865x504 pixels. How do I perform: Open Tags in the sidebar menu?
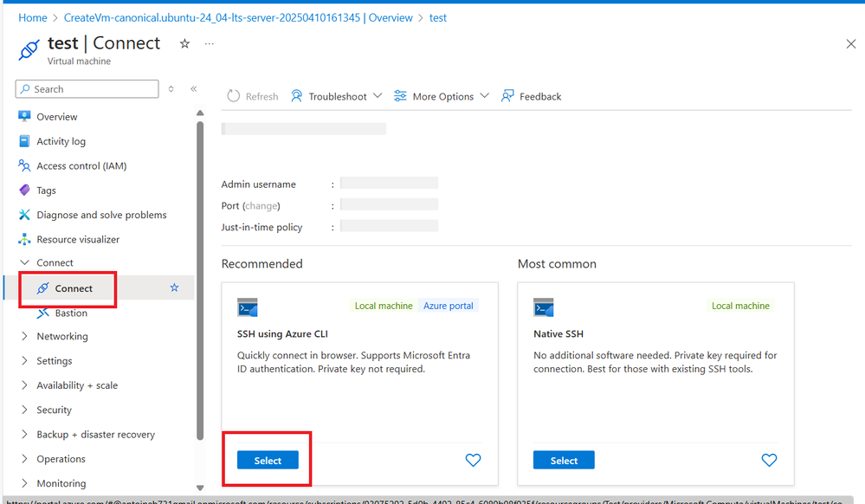47,191
